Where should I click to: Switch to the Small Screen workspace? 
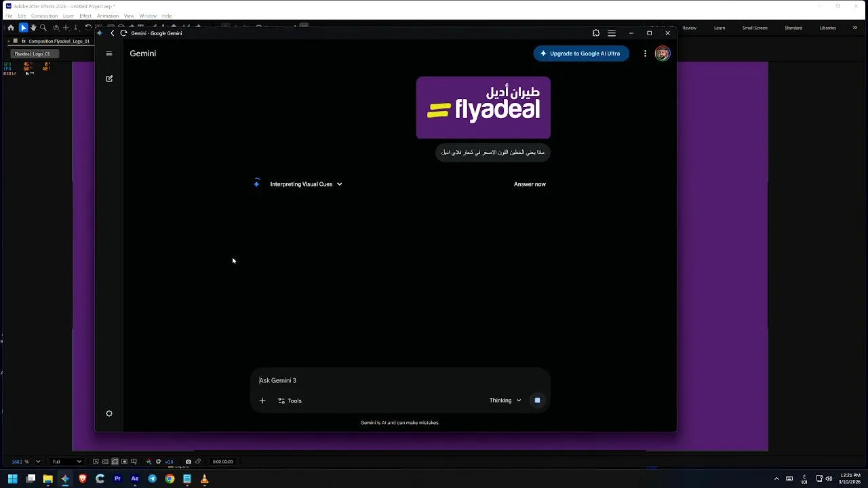755,28
